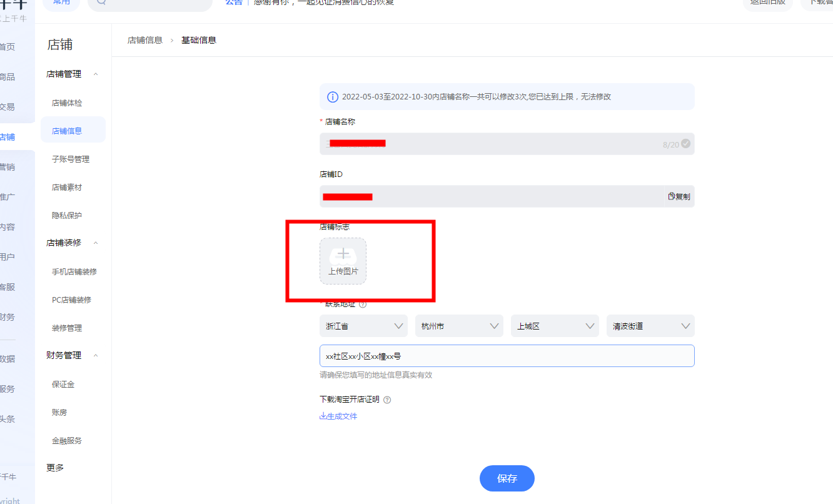
Task: Go to 客服 in the left navigation
Action: click(x=8, y=287)
